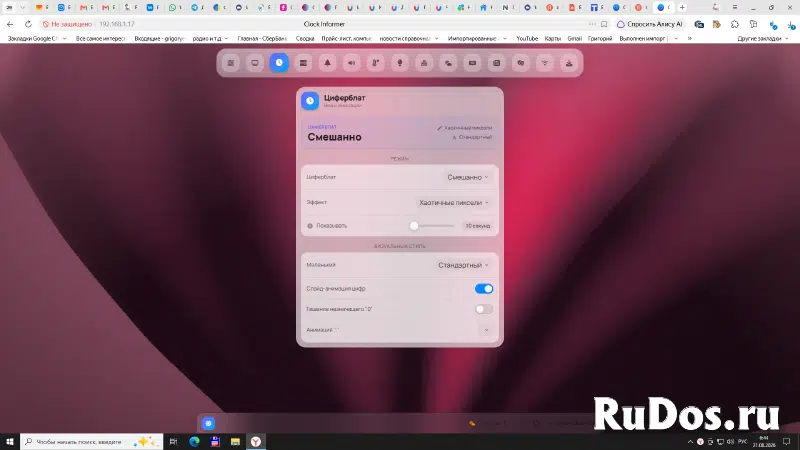The image size is (800, 450).
Task: Open the Циферблат dropdown set to Смешанно
Action: point(468,177)
